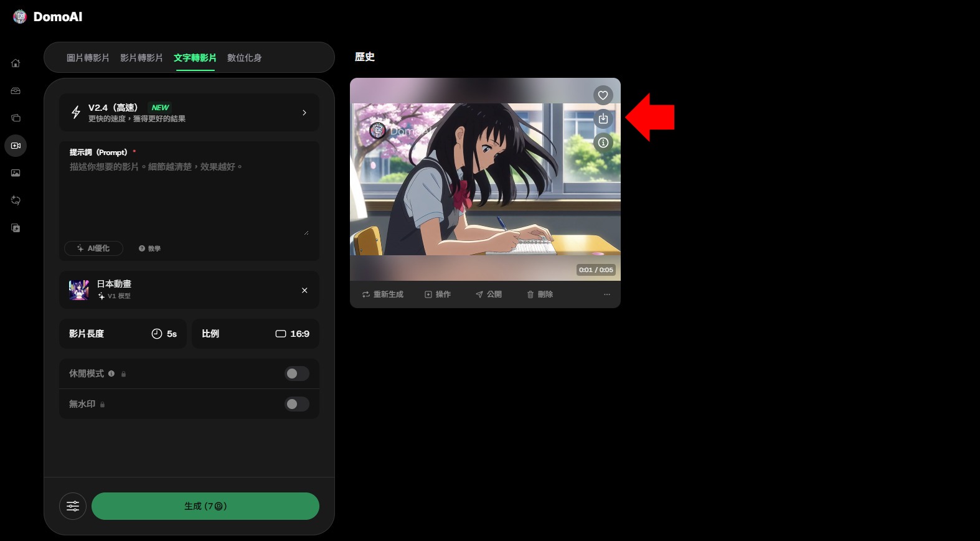
Task: Open the inbox tray icon in the sidebar
Action: [16, 91]
